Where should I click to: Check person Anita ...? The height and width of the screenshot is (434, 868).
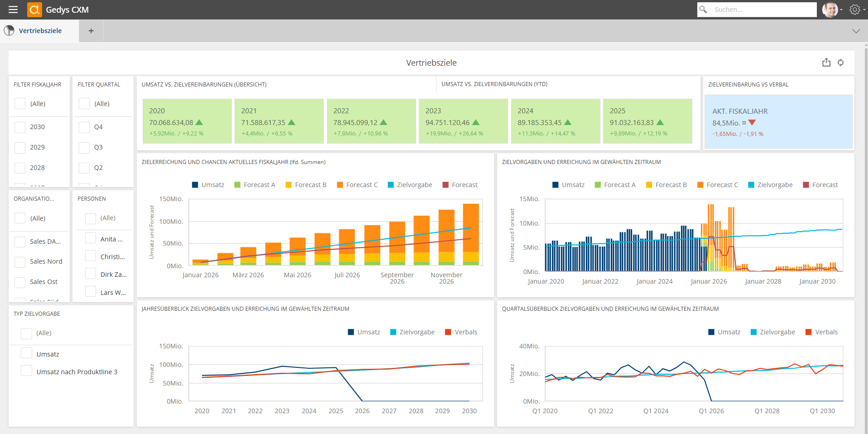[91, 238]
